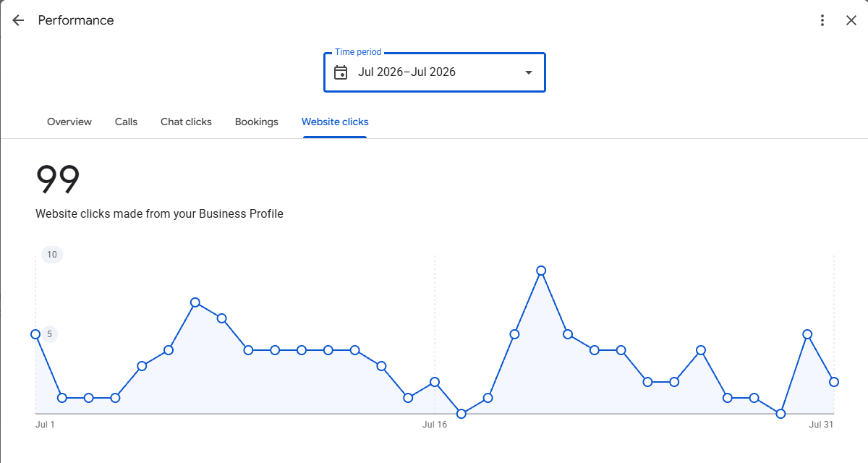Click the calendar icon in Time period
The image size is (868, 463).
(x=341, y=72)
